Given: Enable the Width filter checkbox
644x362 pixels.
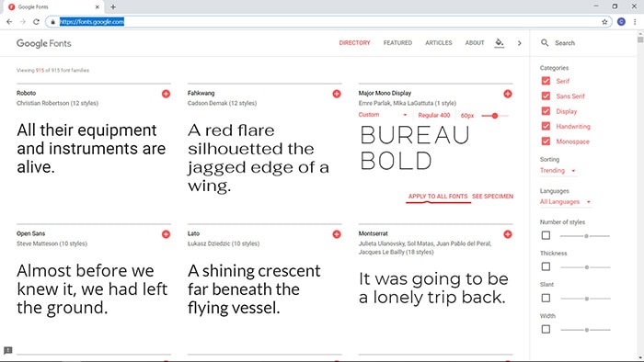Looking at the screenshot, I should click(x=546, y=329).
